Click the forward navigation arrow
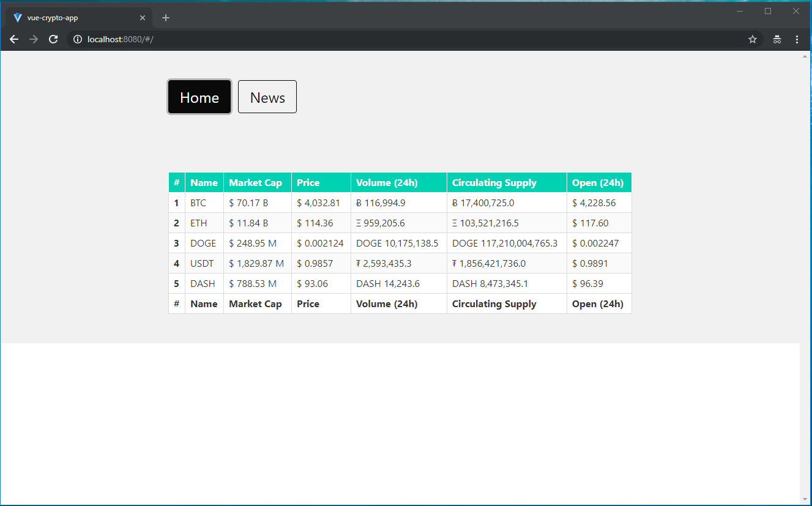The height and width of the screenshot is (506, 812). click(33, 39)
